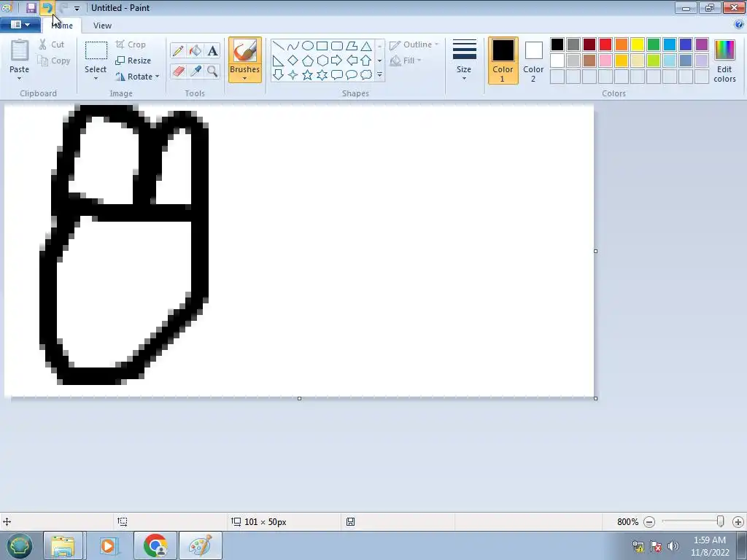Choose the Rounded rectangle shape
Viewport: 747px width, 560px height.
coord(337,46)
